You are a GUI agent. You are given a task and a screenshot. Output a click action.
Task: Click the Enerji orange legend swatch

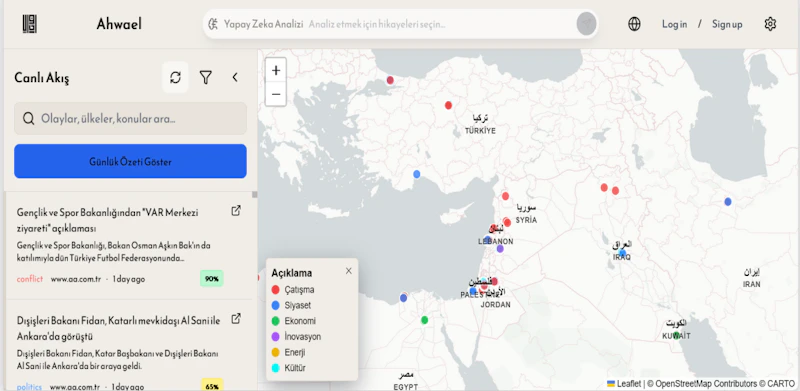(276, 352)
